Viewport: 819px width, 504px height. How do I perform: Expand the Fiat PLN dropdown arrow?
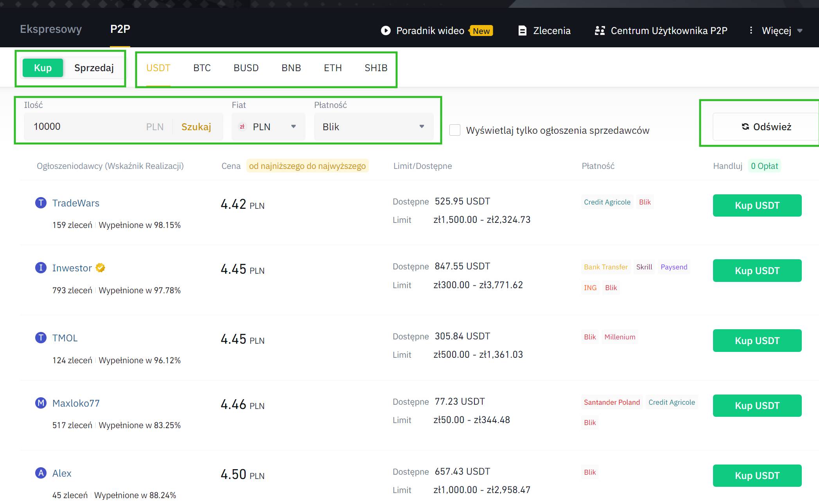[293, 127]
